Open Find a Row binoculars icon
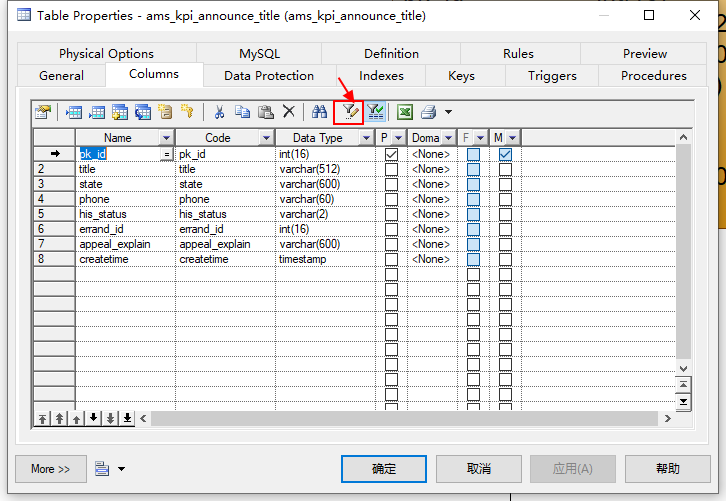This screenshot has width=726, height=501. coord(319,112)
